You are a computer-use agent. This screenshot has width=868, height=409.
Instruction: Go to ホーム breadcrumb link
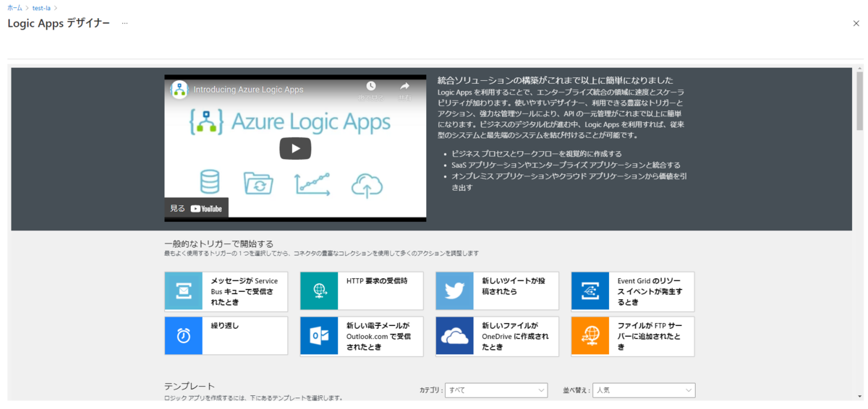pyautogui.click(x=14, y=8)
